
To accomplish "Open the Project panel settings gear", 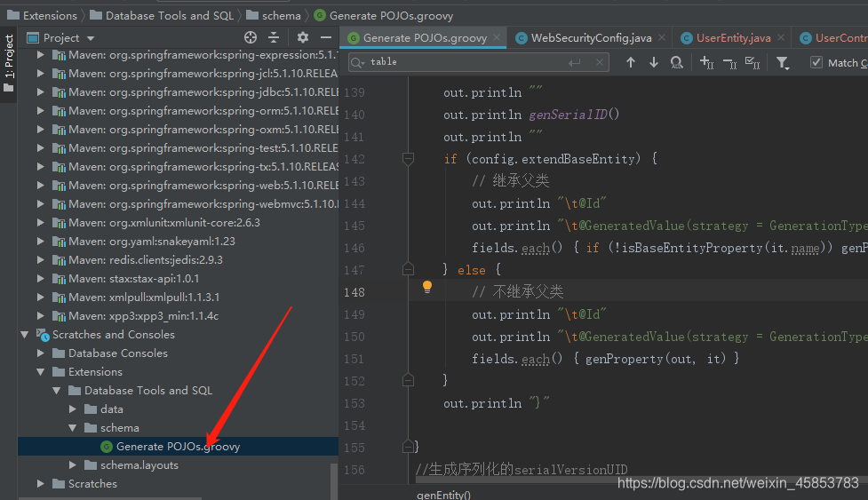I will (302, 37).
